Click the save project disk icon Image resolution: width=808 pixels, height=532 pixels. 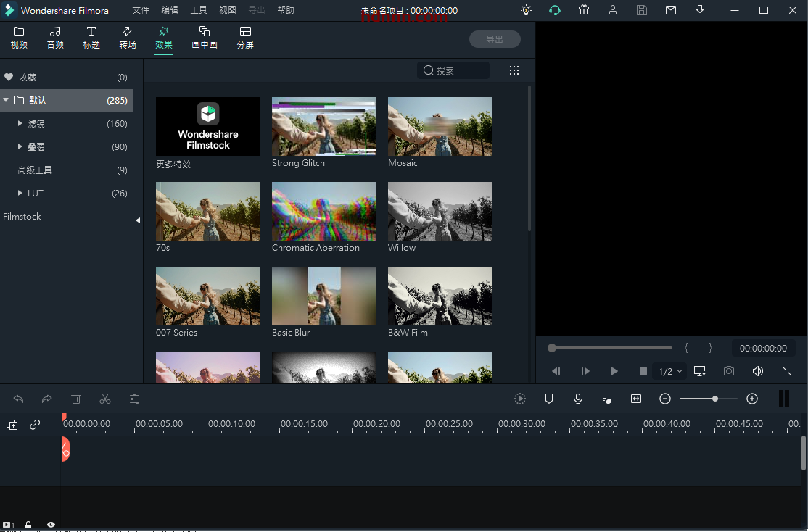coord(642,10)
